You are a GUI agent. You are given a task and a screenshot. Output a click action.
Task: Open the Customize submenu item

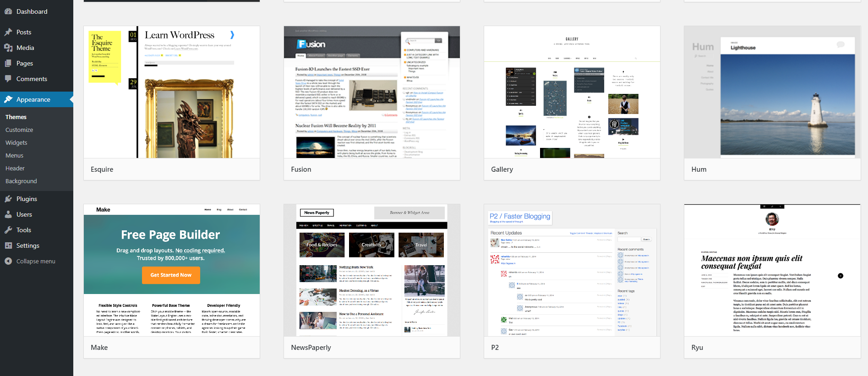pos(19,130)
